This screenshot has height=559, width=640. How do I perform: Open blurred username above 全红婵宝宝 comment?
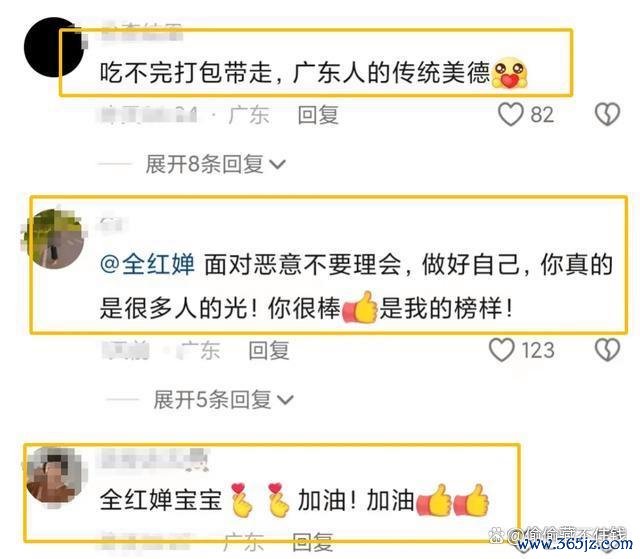tap(153, 458)
